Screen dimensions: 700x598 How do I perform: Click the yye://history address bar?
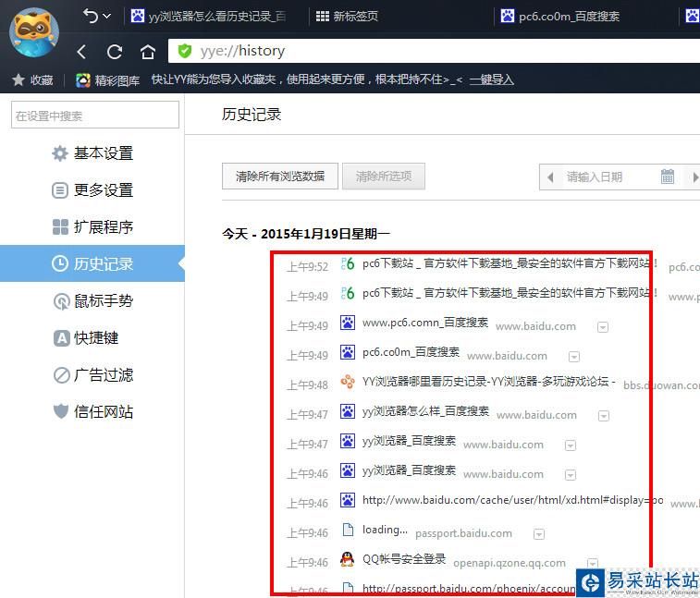434,51
